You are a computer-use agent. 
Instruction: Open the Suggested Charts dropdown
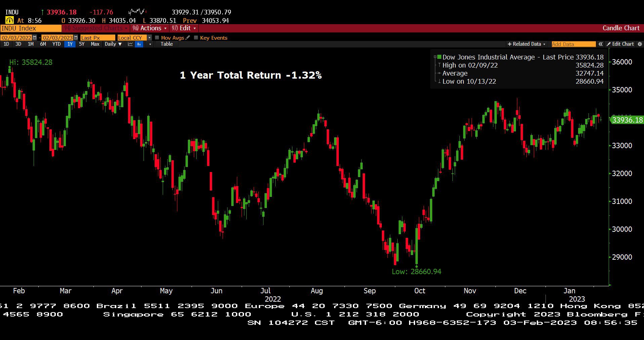coord(96,28)
